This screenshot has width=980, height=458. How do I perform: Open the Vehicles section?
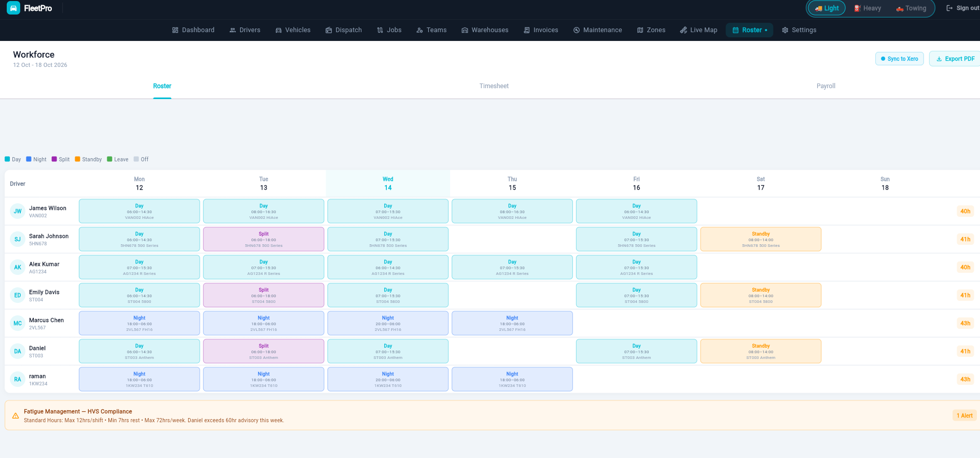[293, 30]
